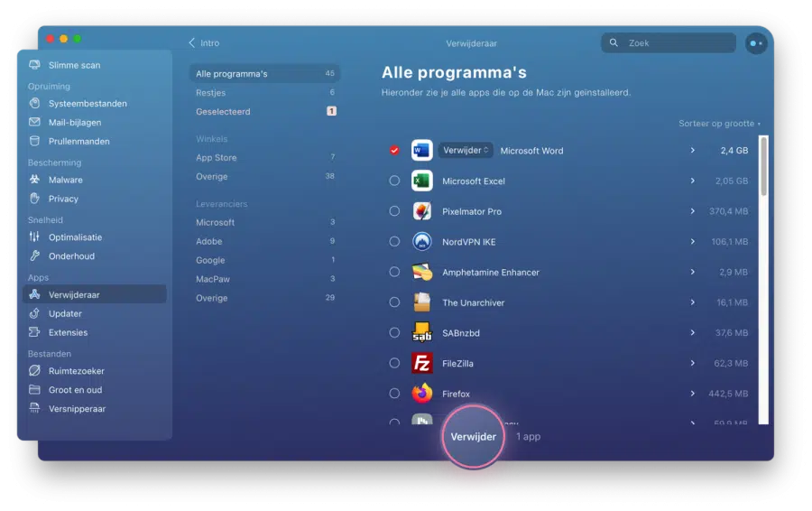Select the SABnzbd checkbox
812x511 pixels.
click(394, 333)
